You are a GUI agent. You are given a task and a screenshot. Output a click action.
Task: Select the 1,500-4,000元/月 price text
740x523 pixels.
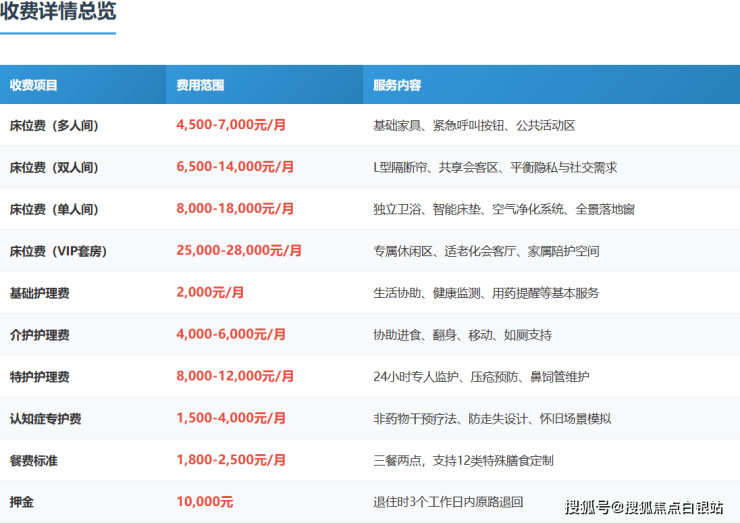(231, 418)
